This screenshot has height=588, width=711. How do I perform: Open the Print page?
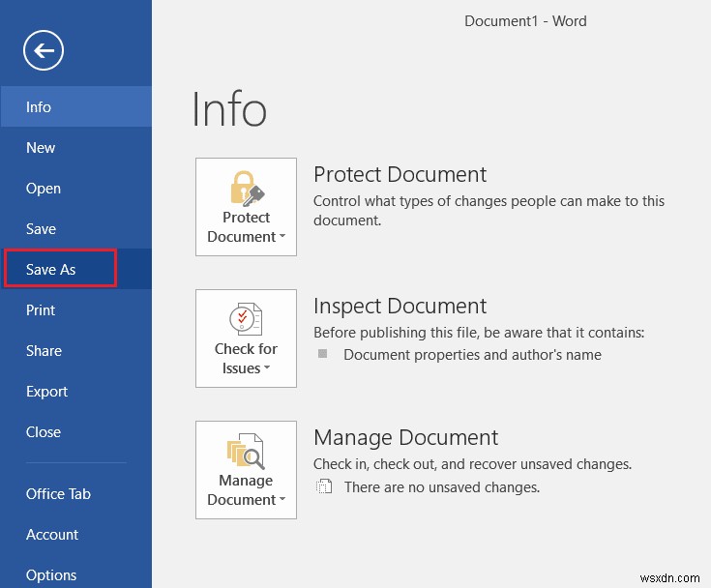click(x=75, y=310)
